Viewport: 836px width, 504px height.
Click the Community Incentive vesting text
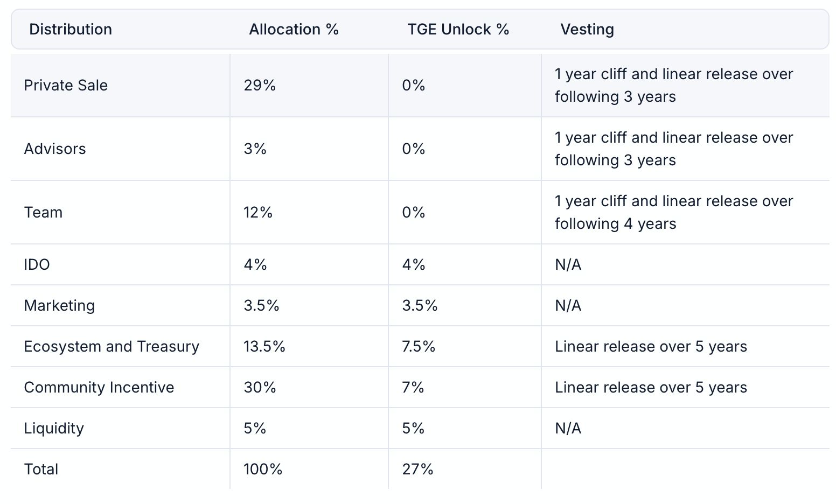tap(651, 388)
